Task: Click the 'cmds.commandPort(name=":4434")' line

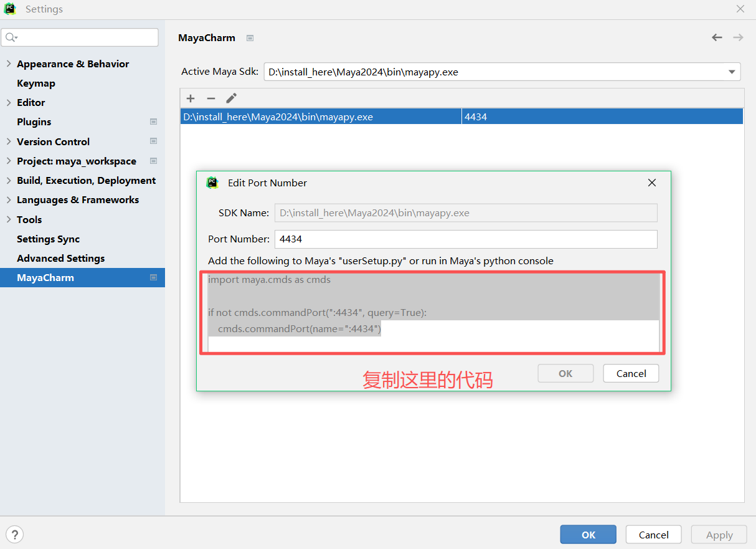Action: click(x=300, y=328)
